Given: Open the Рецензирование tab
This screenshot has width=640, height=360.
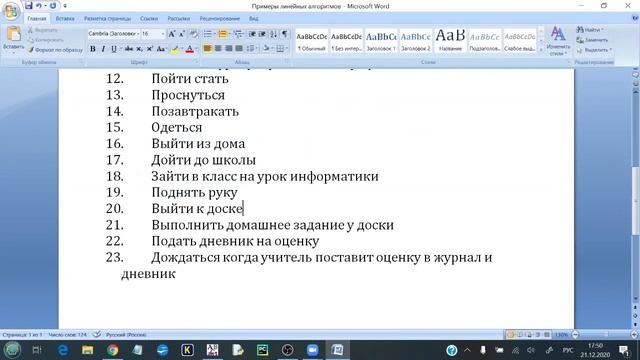Looking at the screenshot, I should 220,18.
